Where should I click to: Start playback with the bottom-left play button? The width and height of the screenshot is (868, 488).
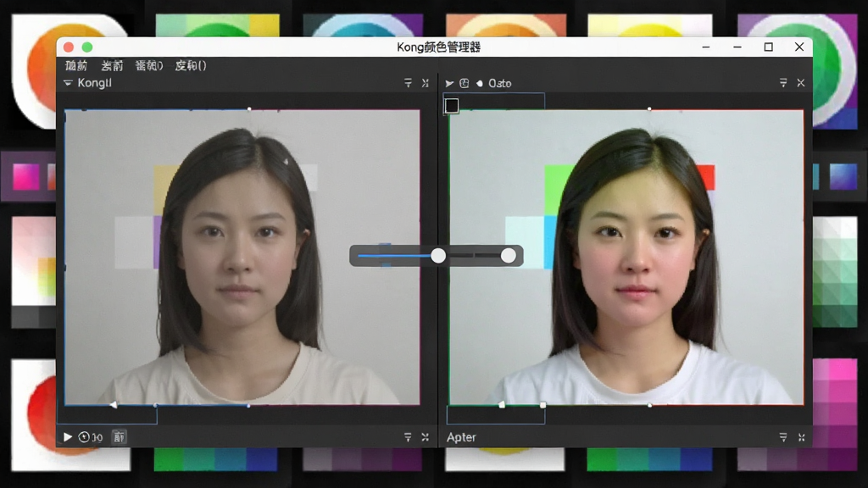pos(68,437)
